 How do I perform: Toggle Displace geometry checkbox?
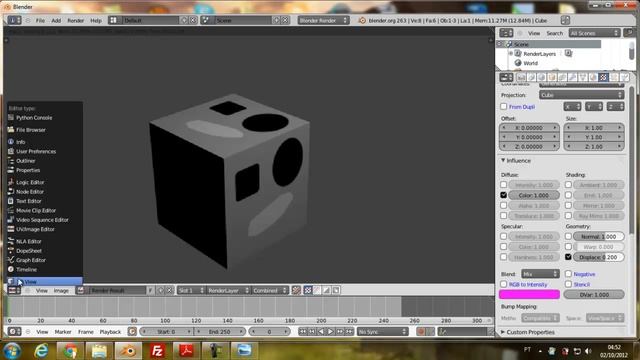pyautogui.click(x=568, y=257)
